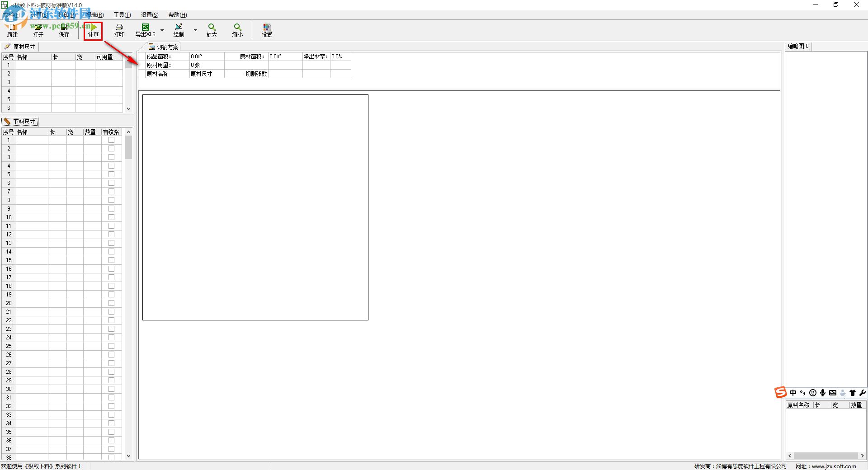Viewport: 868px width, 470px height.
Task: Open the www.jzxlsoft.com website link
Action: tap(834, 466)
